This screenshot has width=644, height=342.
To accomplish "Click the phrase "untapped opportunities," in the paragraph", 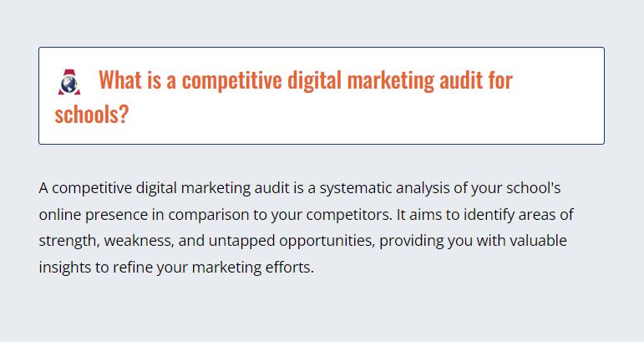I will click(x=292, y=241).
